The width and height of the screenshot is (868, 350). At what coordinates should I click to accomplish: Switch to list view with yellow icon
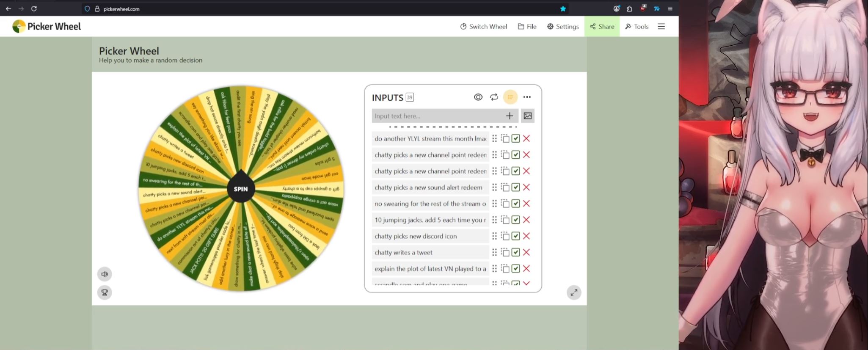click(510, 97)
